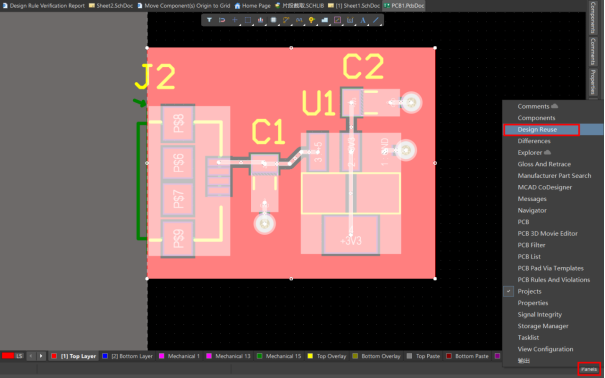Show next layer tabs with right arrow
The image size is (605, 378).
pos(41,356)
